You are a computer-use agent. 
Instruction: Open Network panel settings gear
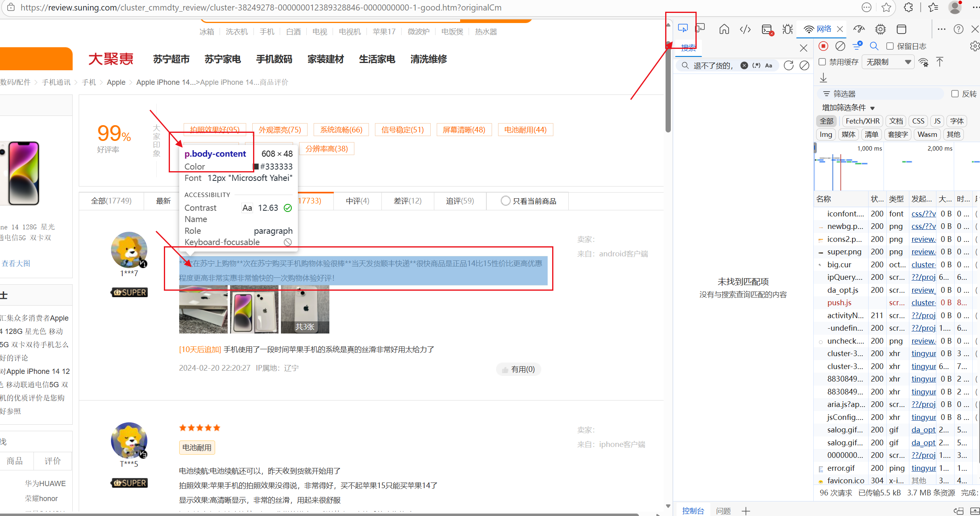[975, 46]
